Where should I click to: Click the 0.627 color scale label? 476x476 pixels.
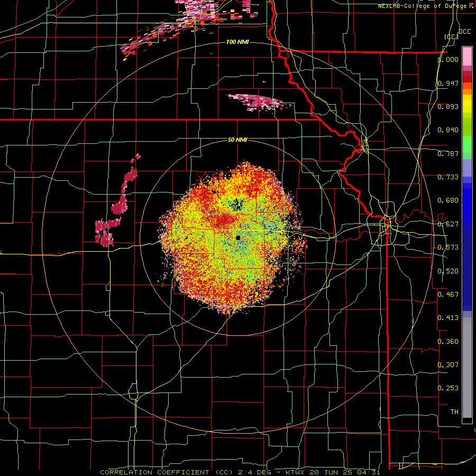(x=448, y=224)
